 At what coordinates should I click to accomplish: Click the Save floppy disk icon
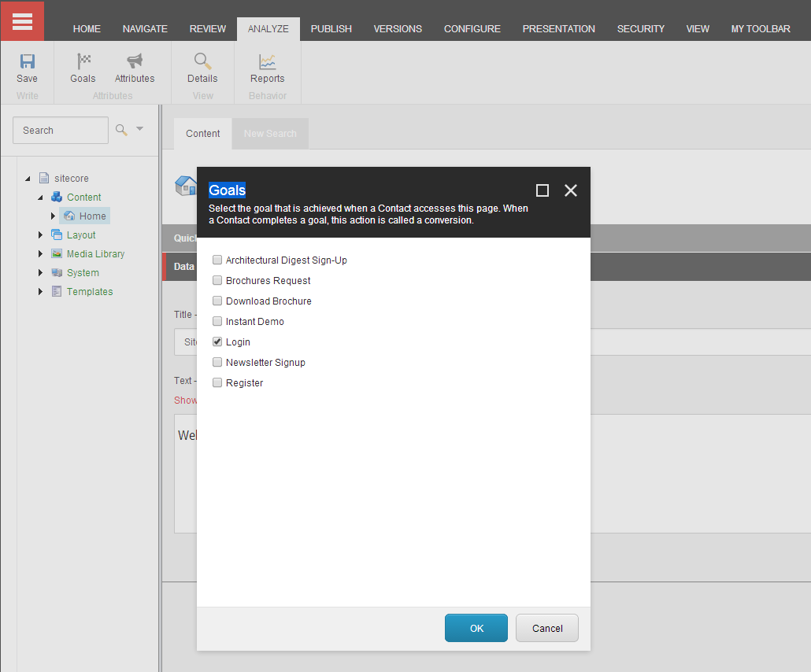[27, 61]
